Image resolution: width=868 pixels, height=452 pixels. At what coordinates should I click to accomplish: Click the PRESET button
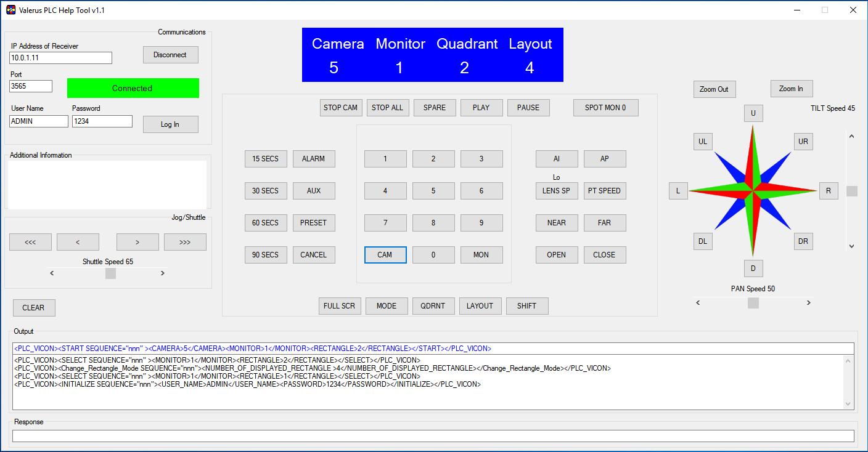coord(314,223)
